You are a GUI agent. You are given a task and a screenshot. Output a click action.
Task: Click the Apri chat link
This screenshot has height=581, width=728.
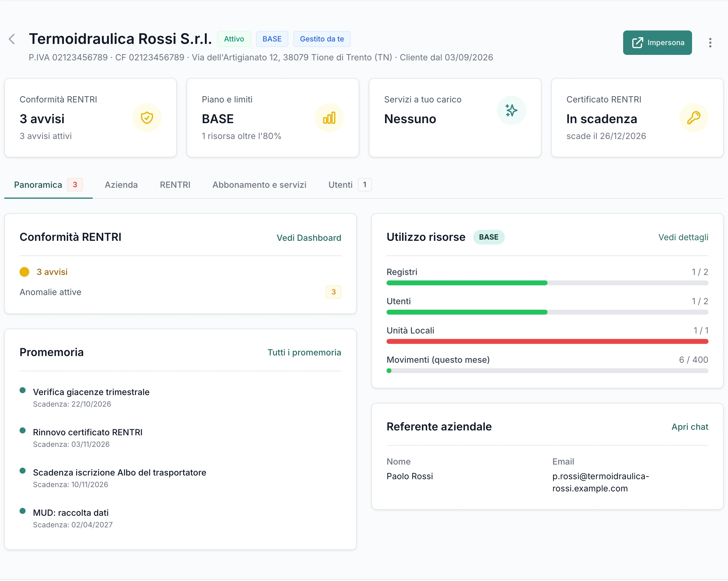(690, 427)
